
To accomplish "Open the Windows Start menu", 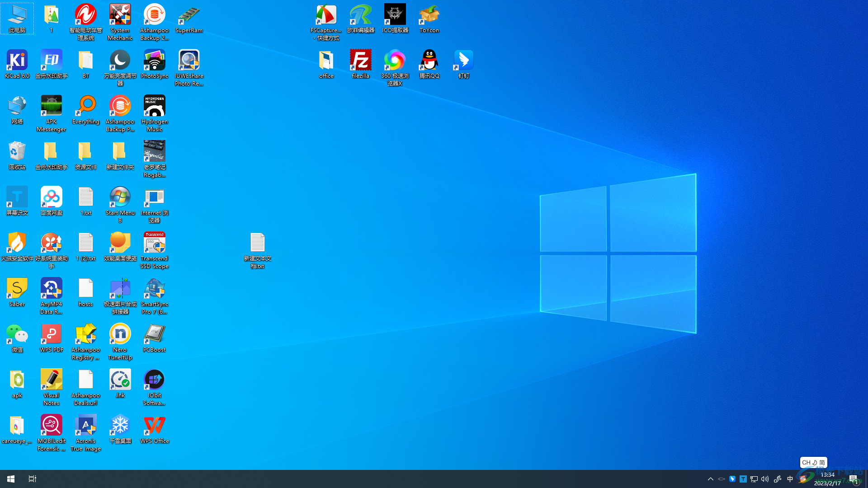I will (11, 479).
